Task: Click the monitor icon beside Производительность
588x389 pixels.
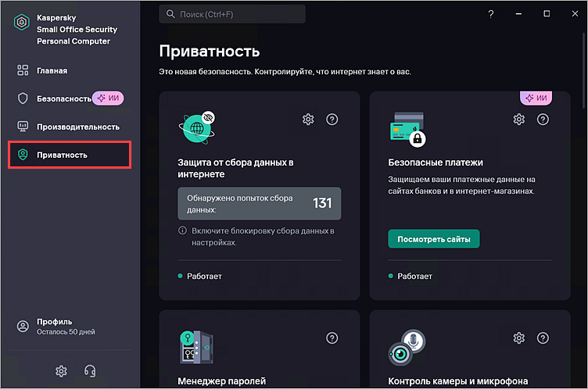Action: pos(23,127)
